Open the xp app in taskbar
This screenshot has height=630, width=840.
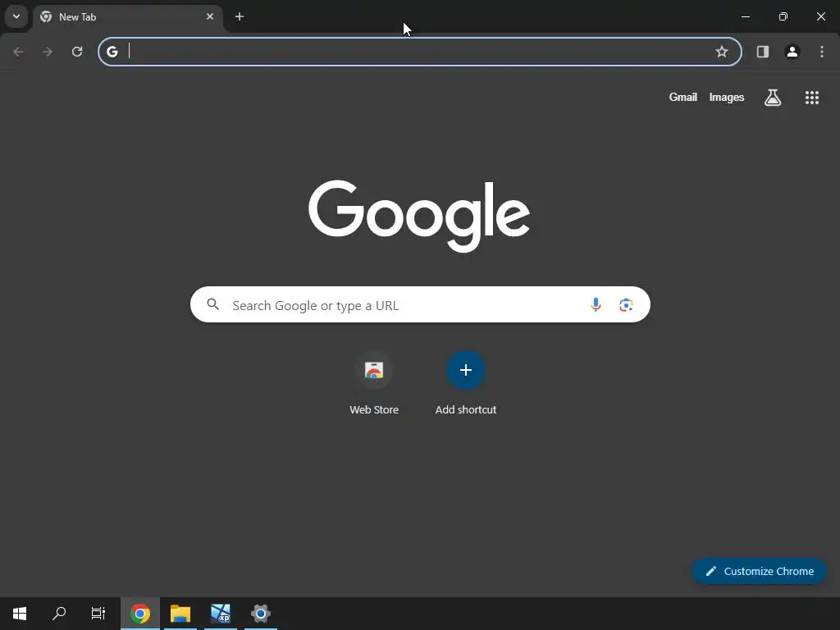point(220,614)
